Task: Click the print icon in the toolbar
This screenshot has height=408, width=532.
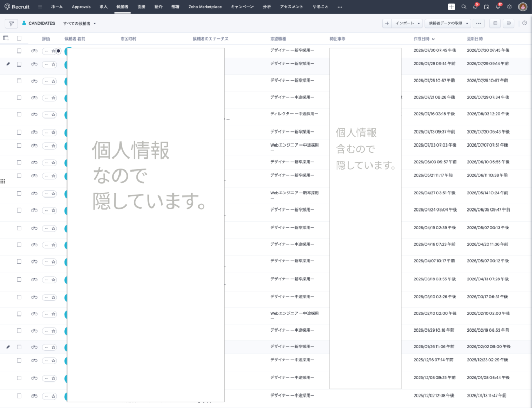Action: click(508, 23)
